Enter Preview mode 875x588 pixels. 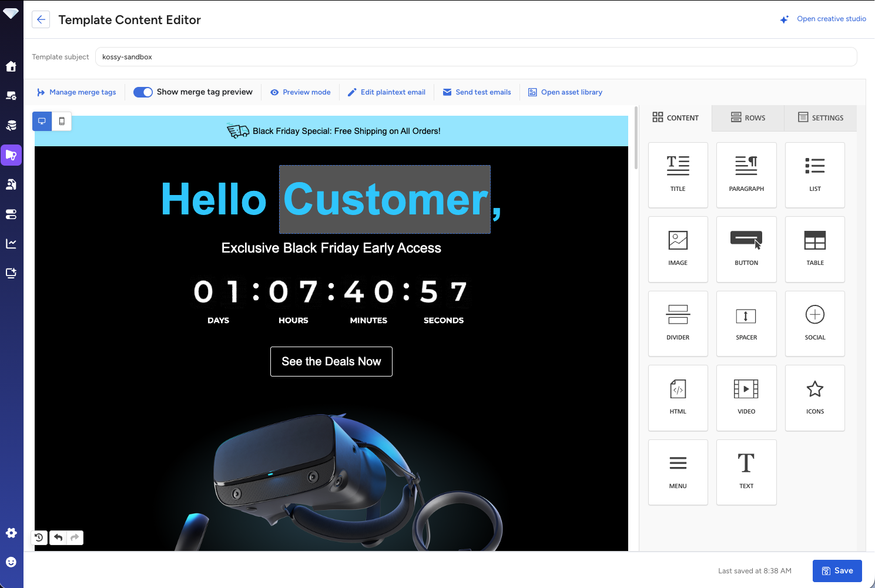point(300,92)
